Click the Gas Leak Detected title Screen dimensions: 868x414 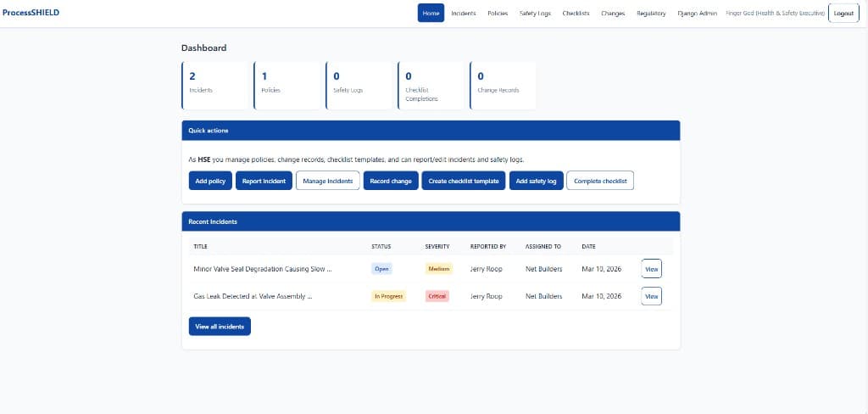(x=253, y=297)
